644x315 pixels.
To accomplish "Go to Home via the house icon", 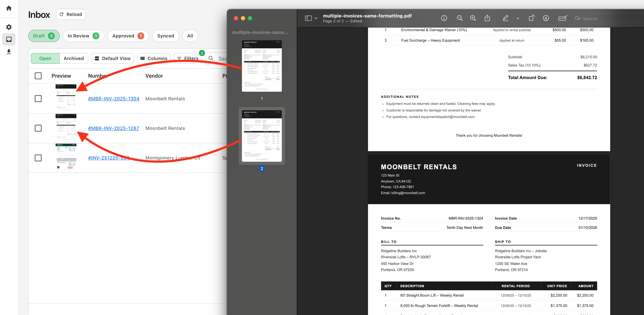I will [9, 8].
